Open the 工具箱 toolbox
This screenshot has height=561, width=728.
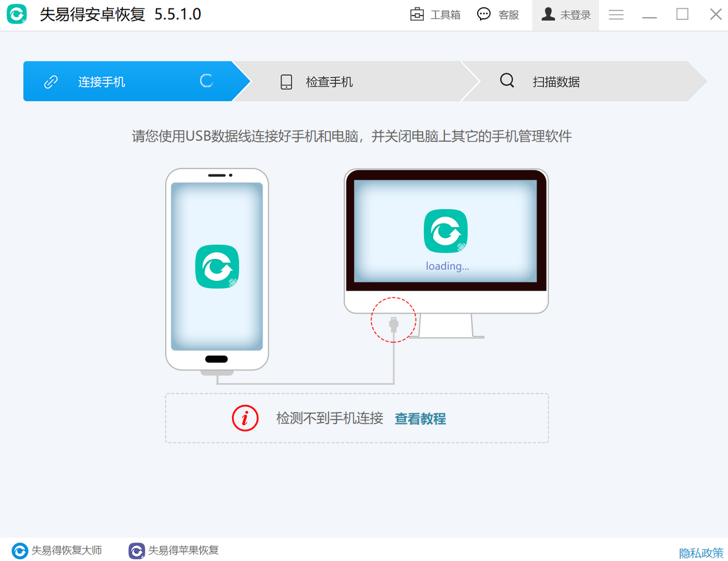click(x=435, y=14)
